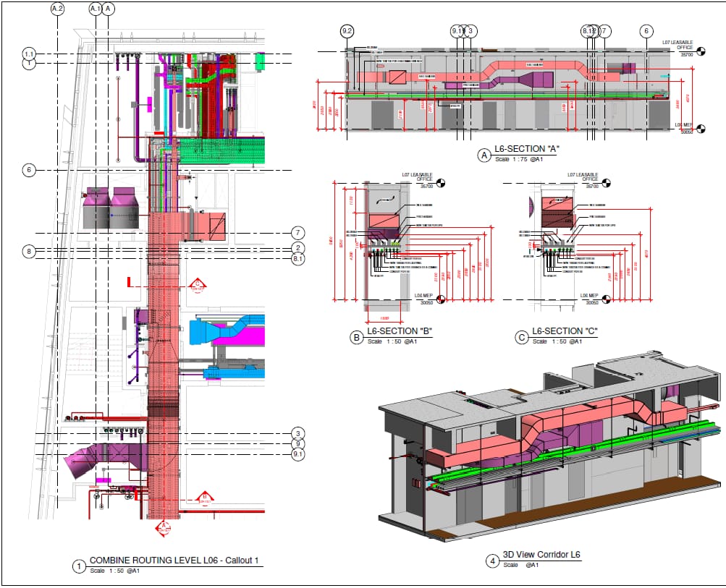
Task: Select grid bubble 1.1 left of the plan
Action: 29,54
